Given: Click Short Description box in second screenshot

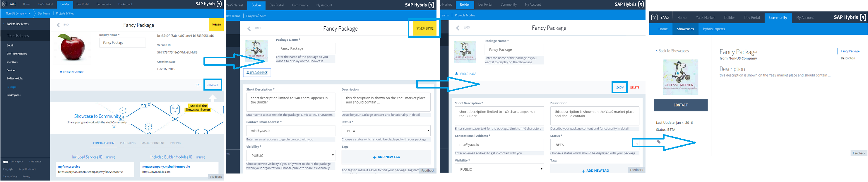Looking at the screenshot, I should pos(291,102).
